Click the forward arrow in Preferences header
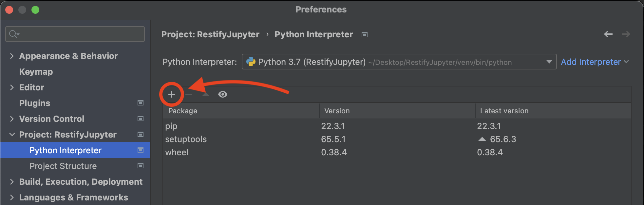This screenshot has width=644, height=205. click(626, 34)
